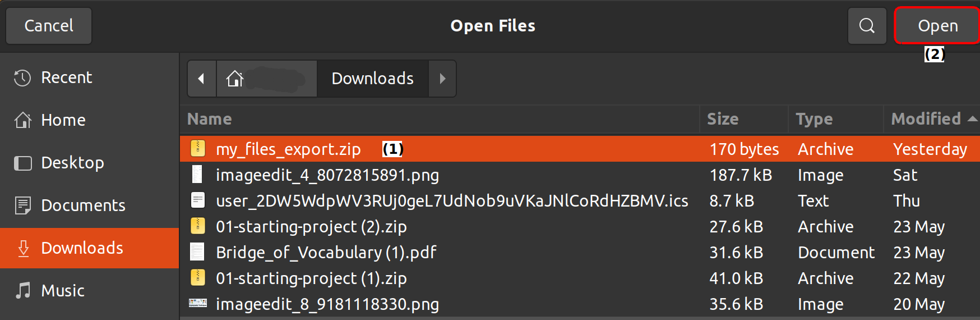This screenshot has width=980, height=320.
Task: Open Documents in the sidebar
Action: pyautogui.click(x=83, y=205)
